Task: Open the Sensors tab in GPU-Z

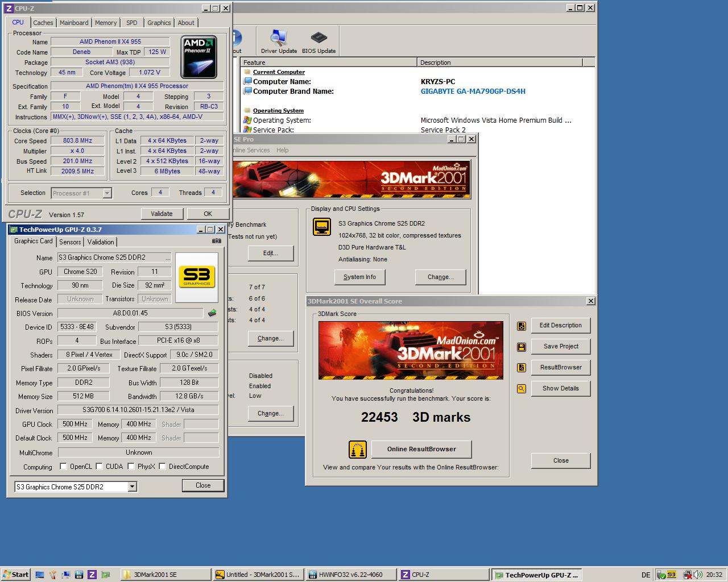Action: pyautogui.click(x=70, y=242)
